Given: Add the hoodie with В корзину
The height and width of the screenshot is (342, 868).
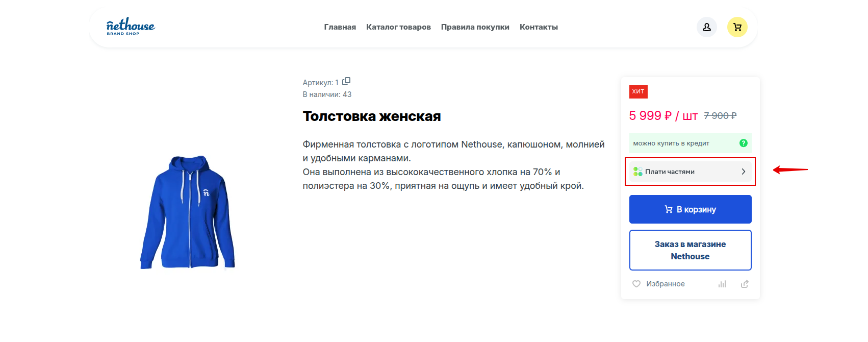Looking at the screenshot, I should click(691, 209).
